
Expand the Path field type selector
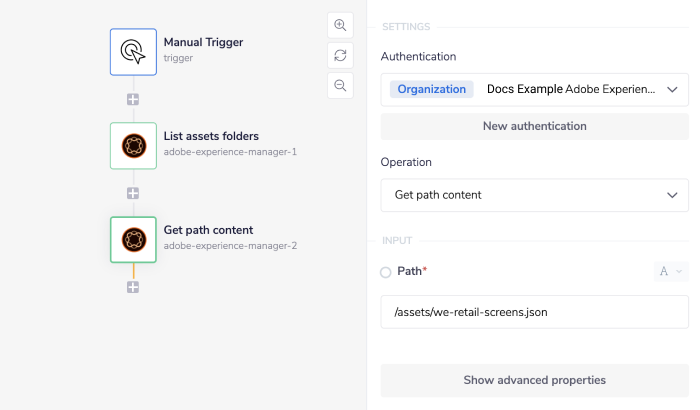click(670, 271)
